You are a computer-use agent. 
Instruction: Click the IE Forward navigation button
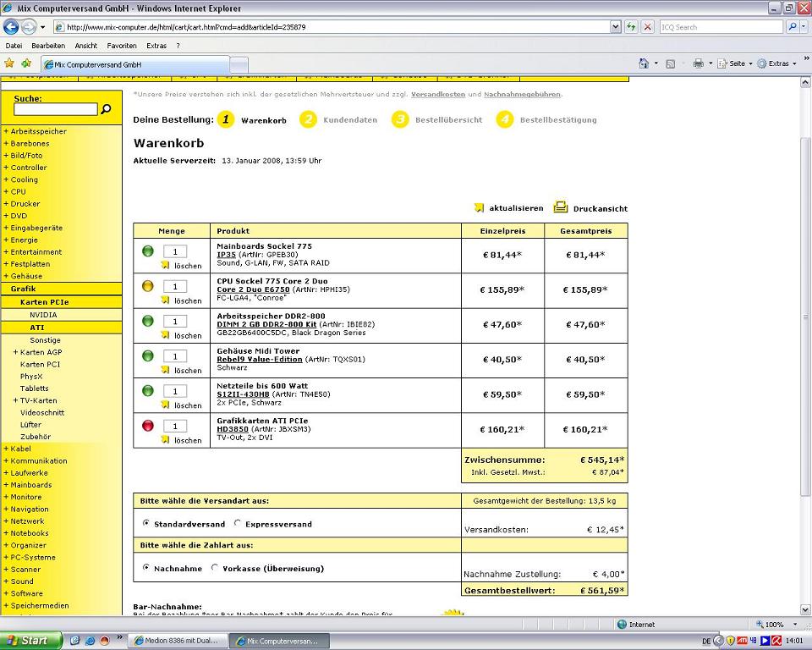pos(29,26)
